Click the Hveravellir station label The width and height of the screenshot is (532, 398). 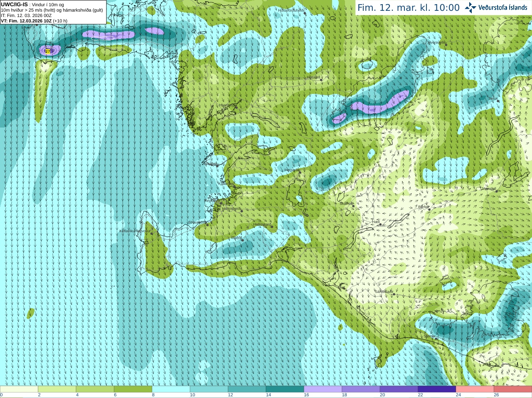pyautogui.click(x=436, y=42)
